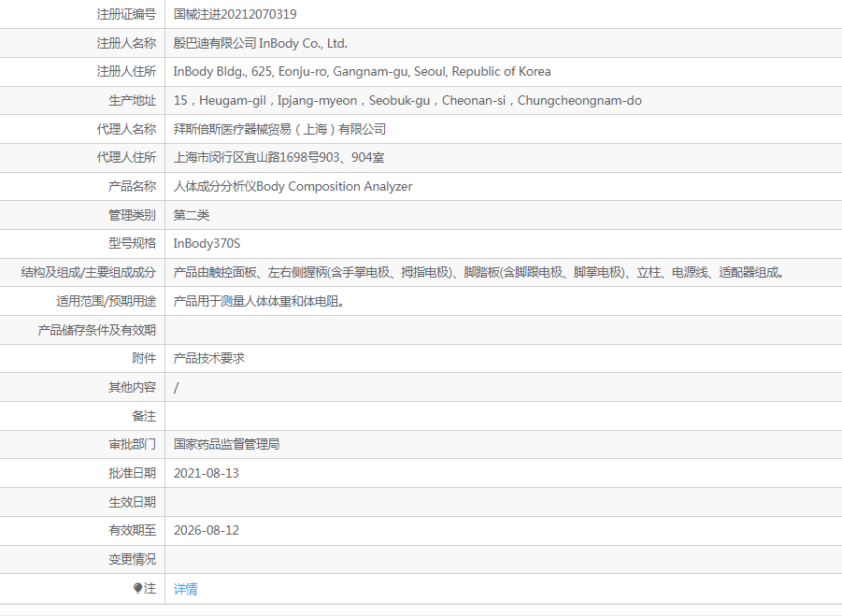842x616 pixels.
Task: Select the 管理类别 label
Action: (132, 215)
